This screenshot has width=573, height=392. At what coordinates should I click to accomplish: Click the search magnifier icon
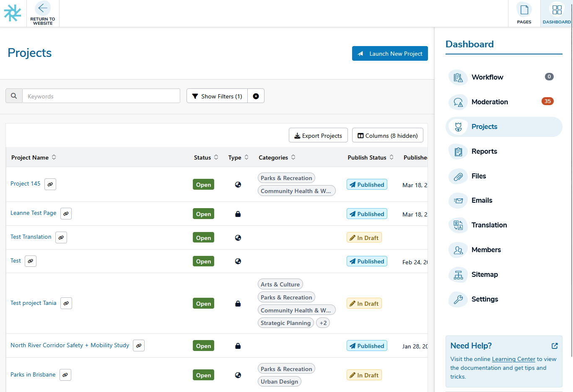pos(14,96)
